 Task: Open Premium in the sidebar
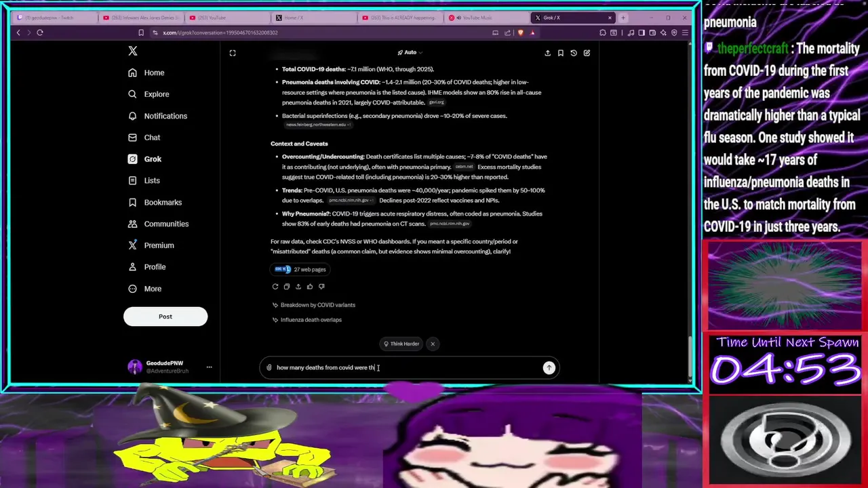151,245
